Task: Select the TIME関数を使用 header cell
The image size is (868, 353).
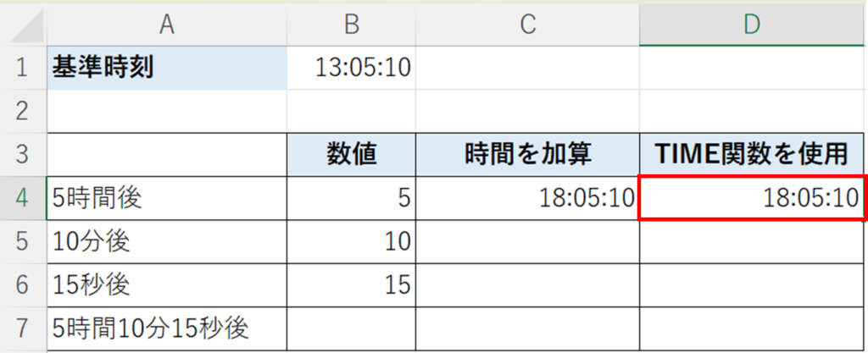Action: point(752,155)
